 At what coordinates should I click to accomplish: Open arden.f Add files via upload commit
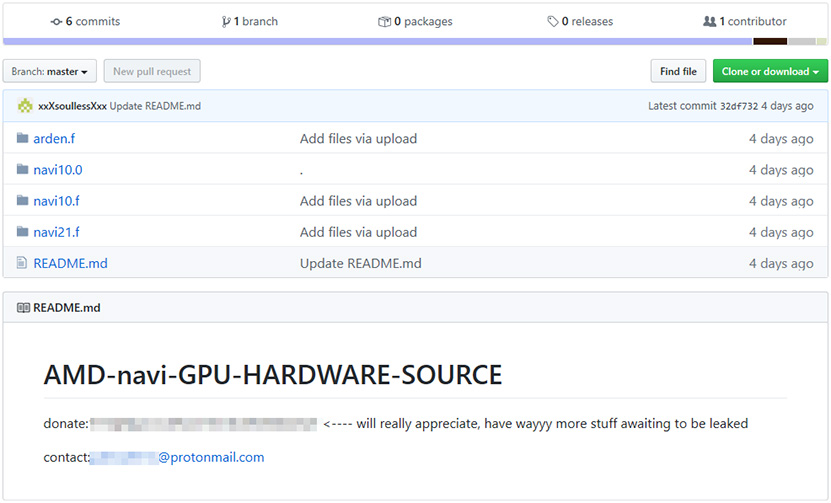(x=358, y=139)
